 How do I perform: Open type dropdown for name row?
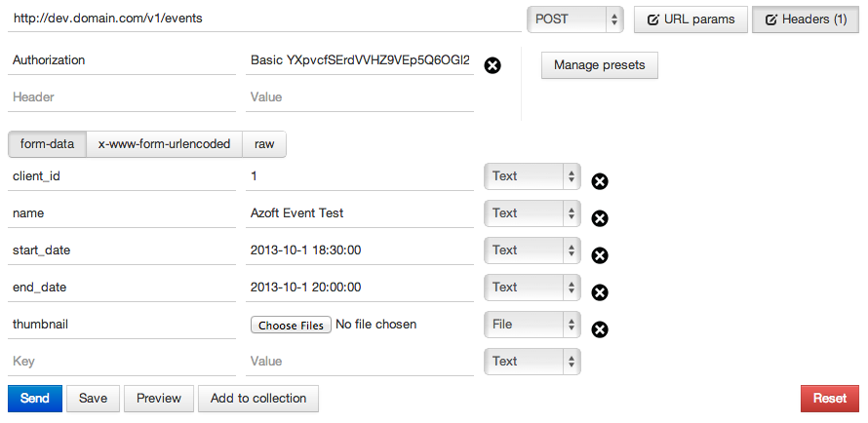[532, 213]
